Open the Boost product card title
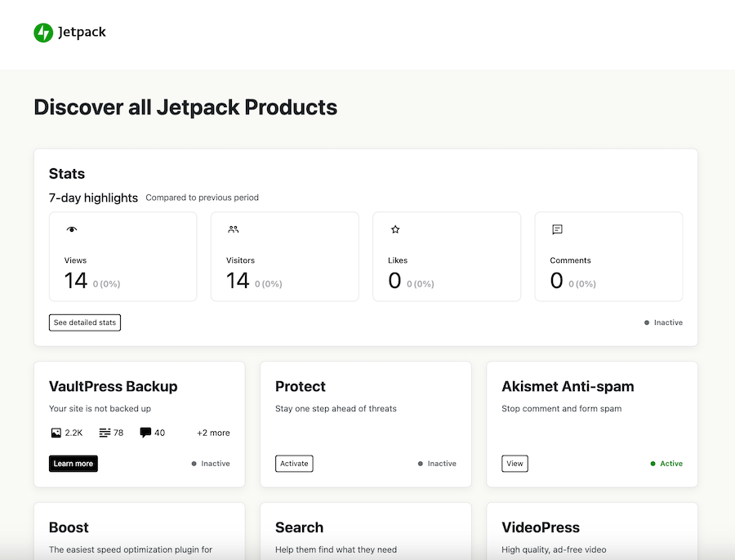 point(69,527)
